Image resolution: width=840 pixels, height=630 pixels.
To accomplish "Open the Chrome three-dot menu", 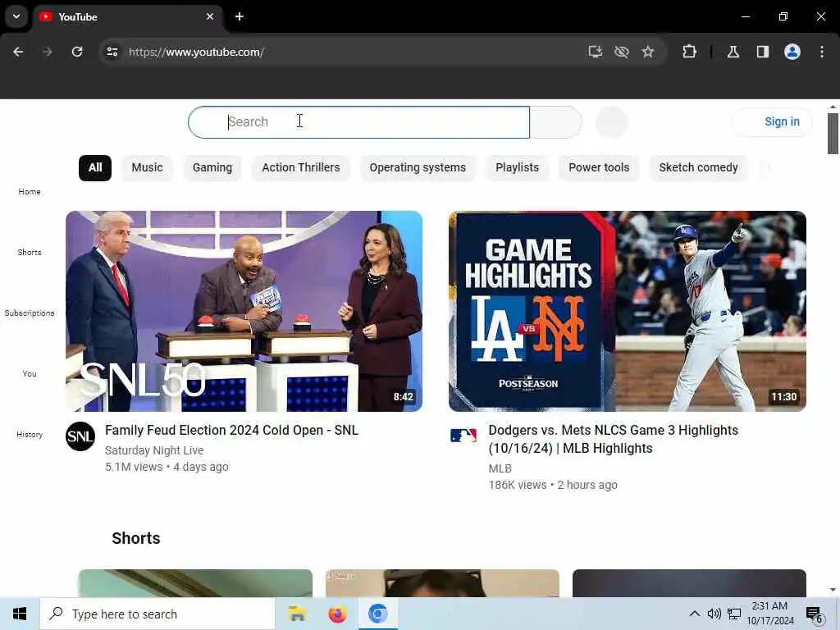I will pos(822,52).
